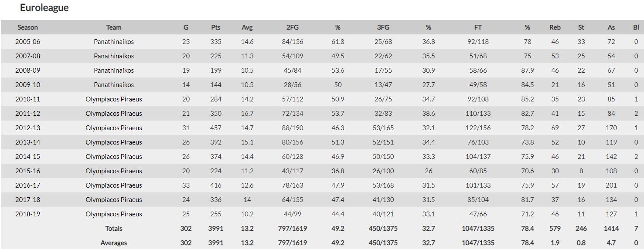Click the 201 assists value
Viewport: 644px width, 249px height.
611,185
